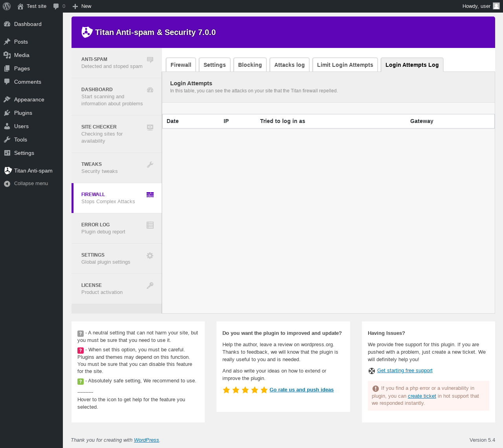Screen dimensions: 503x448
Task: Click the grey question mark legend icon
Action: click(x=81, y=334)
